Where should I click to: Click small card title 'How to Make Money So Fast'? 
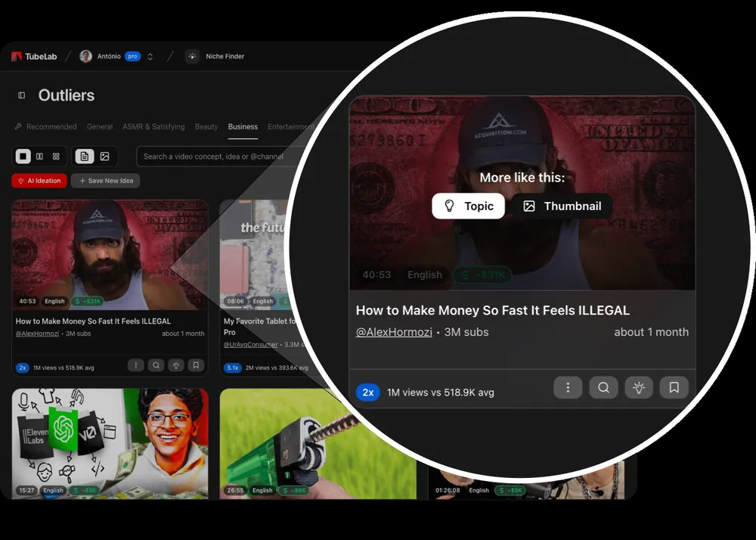pos(93,321)
